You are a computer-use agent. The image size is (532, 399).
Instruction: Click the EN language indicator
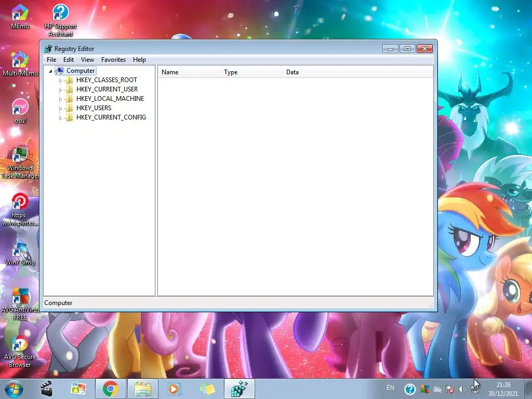[390, 388]
